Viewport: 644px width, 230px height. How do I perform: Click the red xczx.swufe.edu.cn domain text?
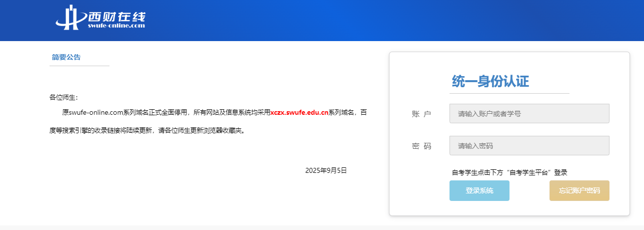point(299,112)
